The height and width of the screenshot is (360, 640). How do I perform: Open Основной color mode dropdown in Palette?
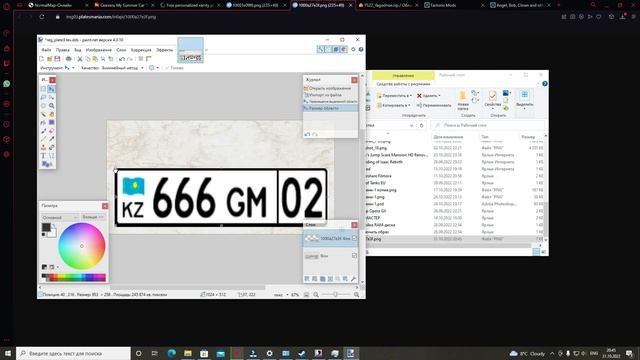[x=60, y=217]
